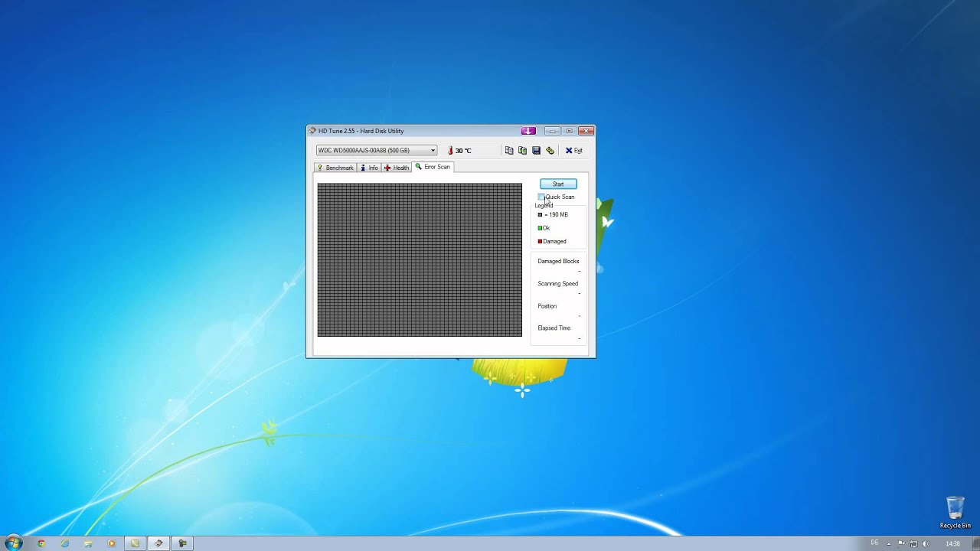Open the Windows Start menu

[x=13, y=543]
